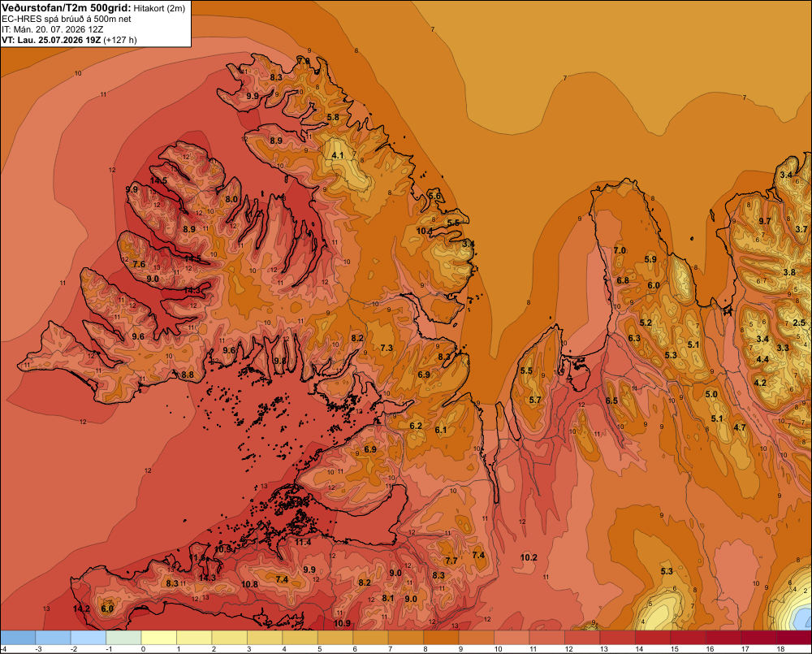Click the 10.2 temperature label
Viewport: 812px width, 654px height.
tap(529, 557)
